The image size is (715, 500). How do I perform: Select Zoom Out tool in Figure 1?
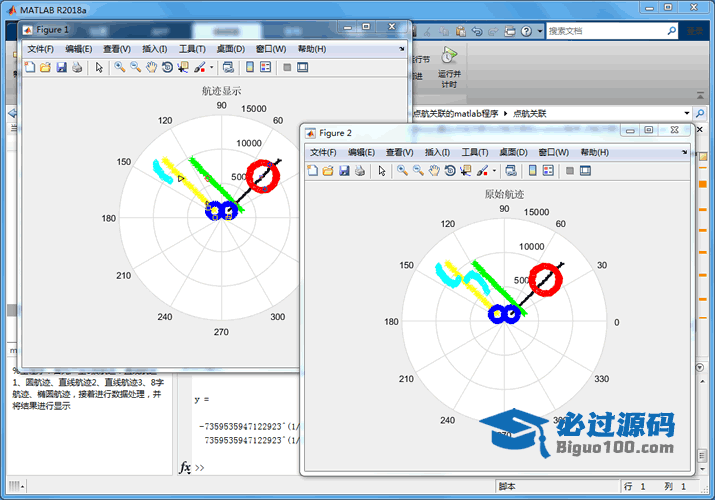pos(135,67)
